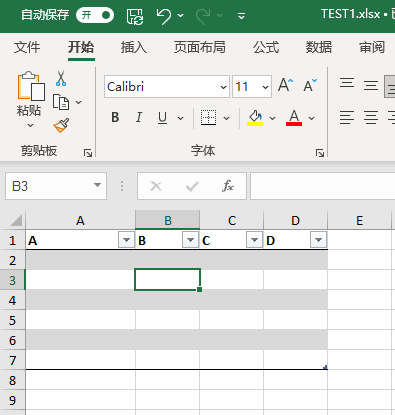395x415 pixels.
Task: Toggle Underline formatting
Action: pos(162,118)
